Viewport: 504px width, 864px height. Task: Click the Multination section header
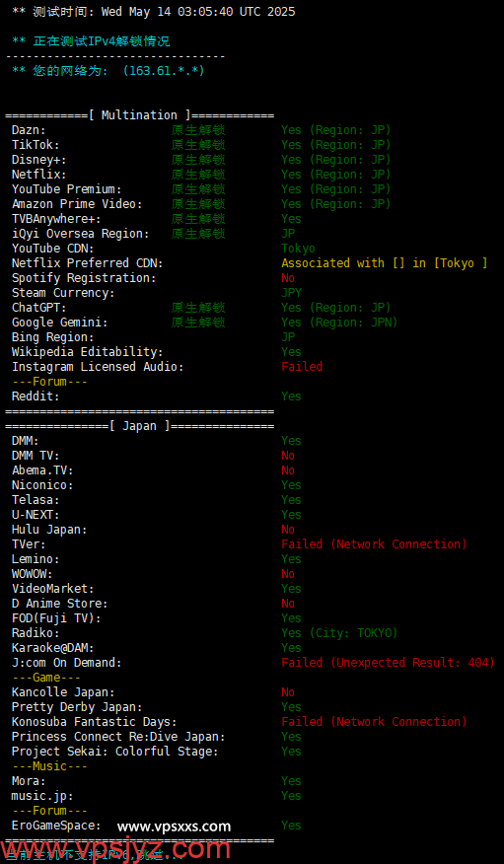(140, 115)
